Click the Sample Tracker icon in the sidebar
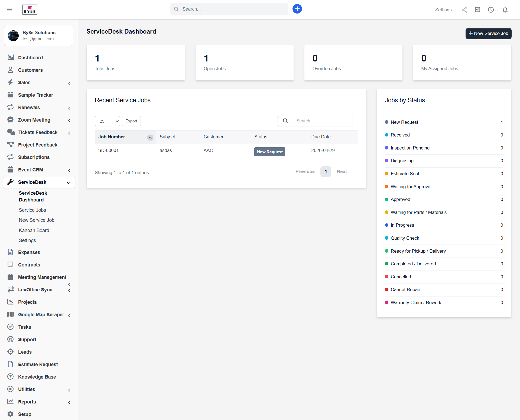520x420 pixels. click(11, 95)
